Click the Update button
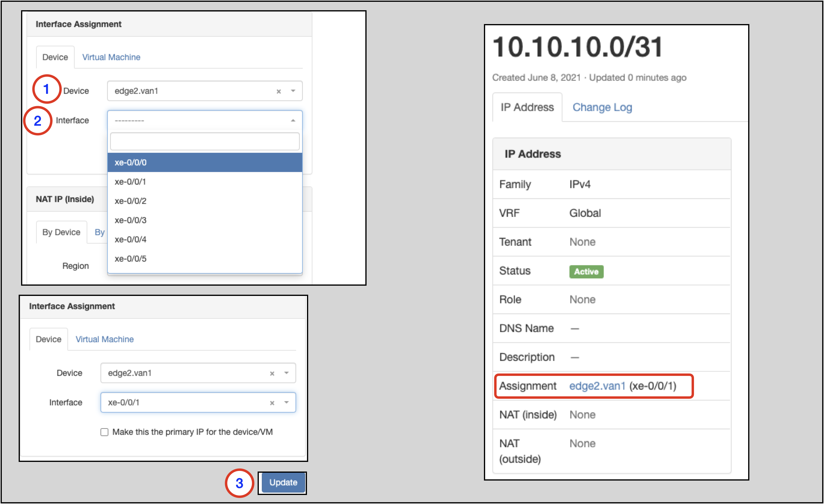The width and height of the screenshot is (824, 504). click(x=284, y=482)
